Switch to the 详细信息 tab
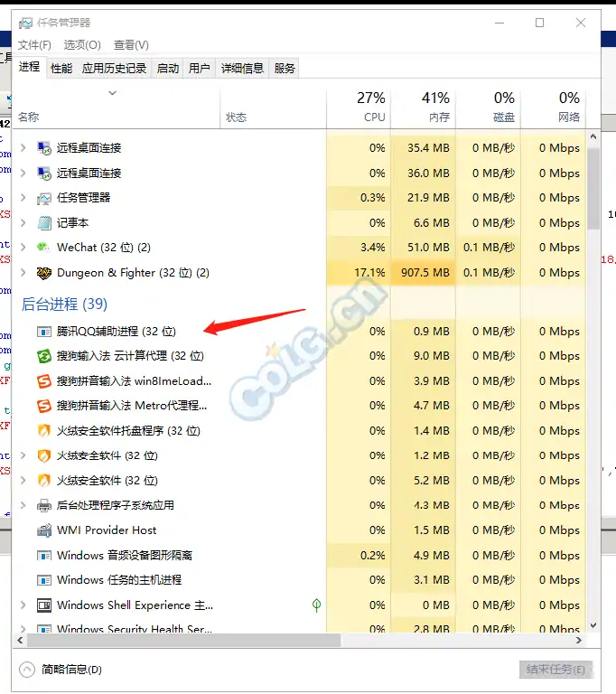This screenshot has height=694, width=616. [x=242, y=69]
